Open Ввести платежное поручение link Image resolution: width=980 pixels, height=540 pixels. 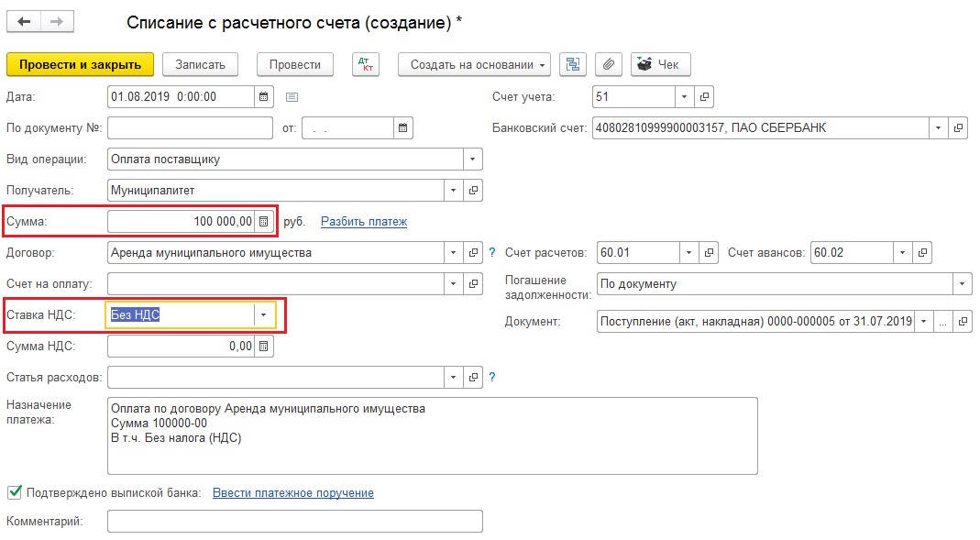pyautogui.click(x=292, y=492)
